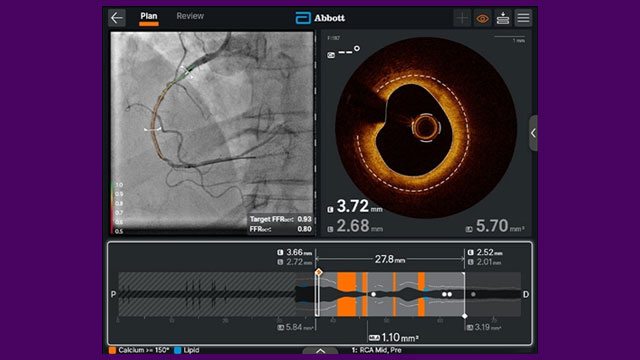Click the download/export tray icon
640x360 pixels.
click(503, 18)
